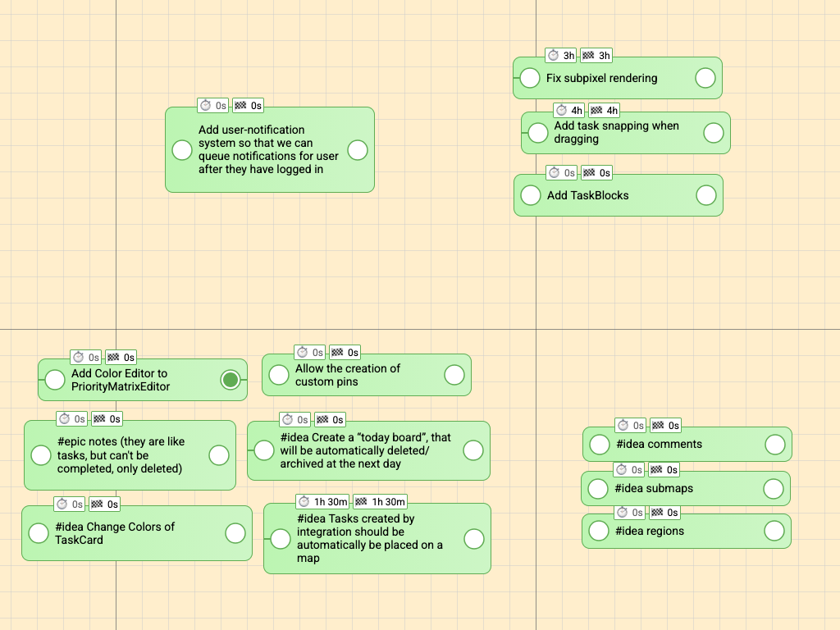Select the "today board" idea card
Viewport: 840px width, 630px height.
368,450
